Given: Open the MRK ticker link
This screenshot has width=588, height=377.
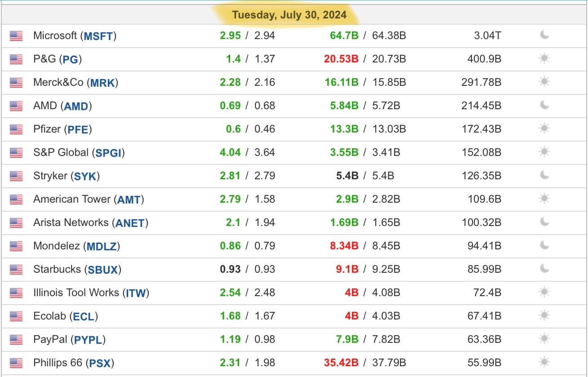Looking at the screenshot, I should point(102,83).
